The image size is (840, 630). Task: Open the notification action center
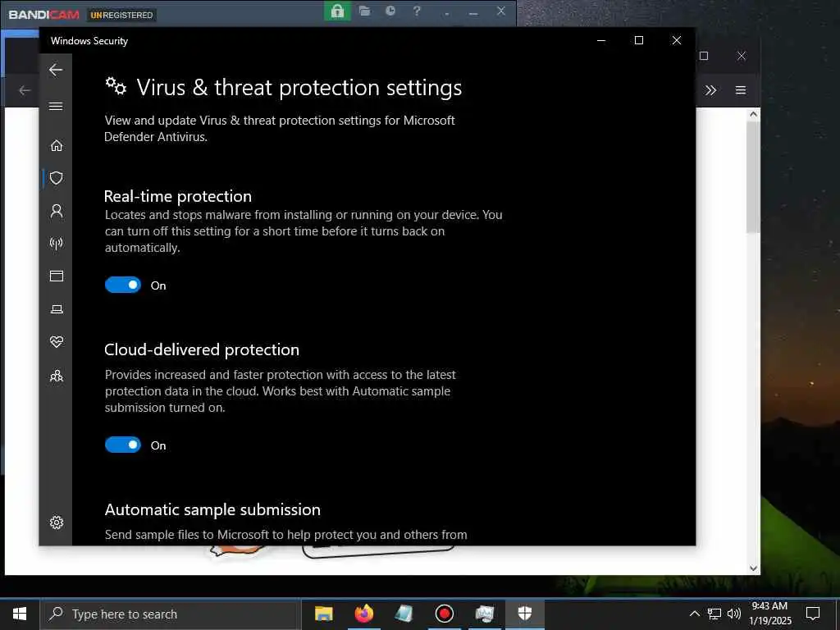tap(813, 614)
